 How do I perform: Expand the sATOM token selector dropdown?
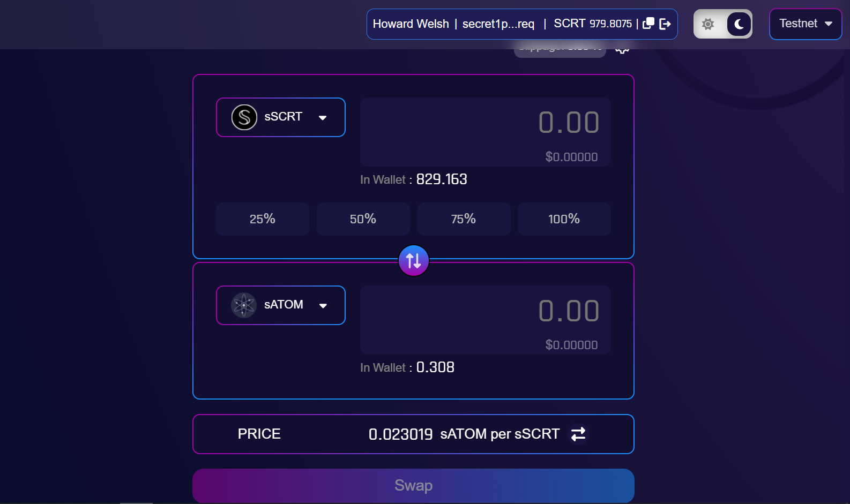(281, 305)
